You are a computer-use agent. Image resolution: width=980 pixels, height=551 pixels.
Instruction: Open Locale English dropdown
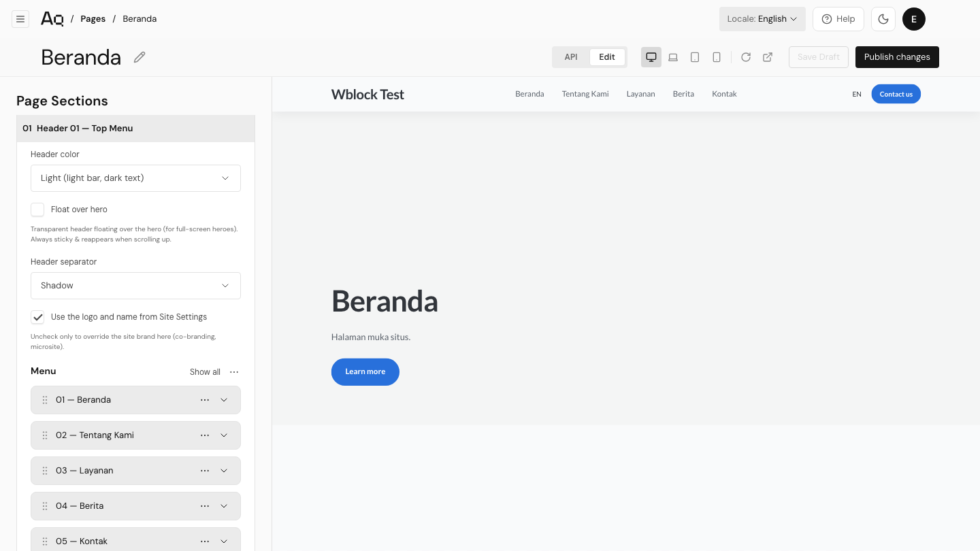click(762, 19)
